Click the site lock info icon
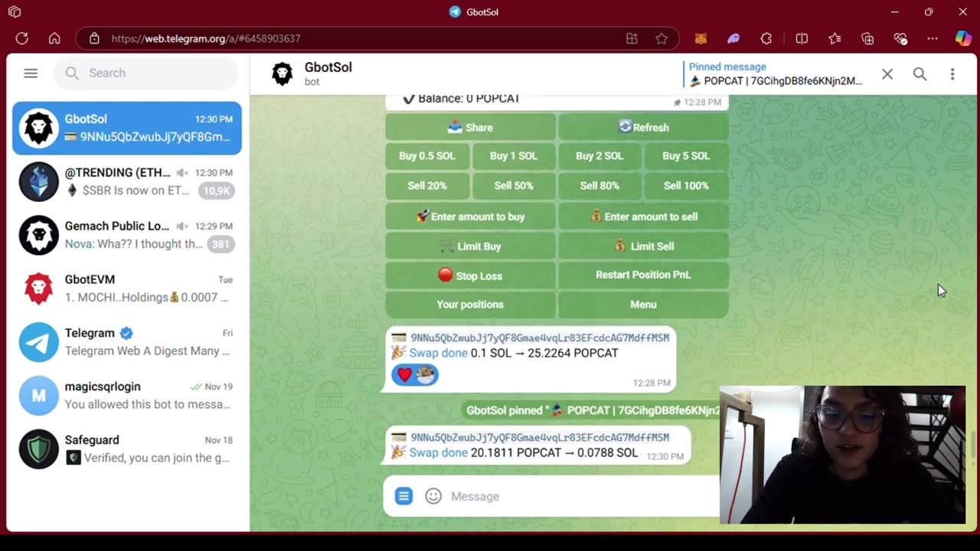The height and width of the screenshot is (551, 980). [94, 38]
